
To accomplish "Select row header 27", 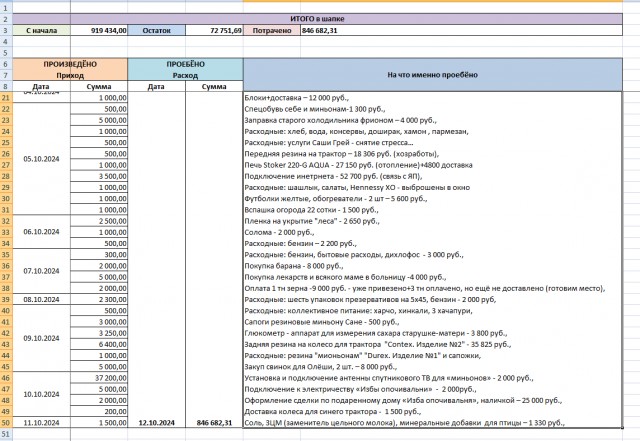I will 6,165.
